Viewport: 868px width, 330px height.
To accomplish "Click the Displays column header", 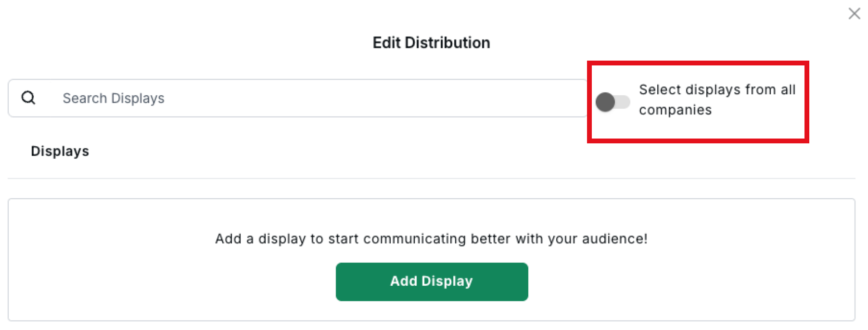I will coord(60,151).
